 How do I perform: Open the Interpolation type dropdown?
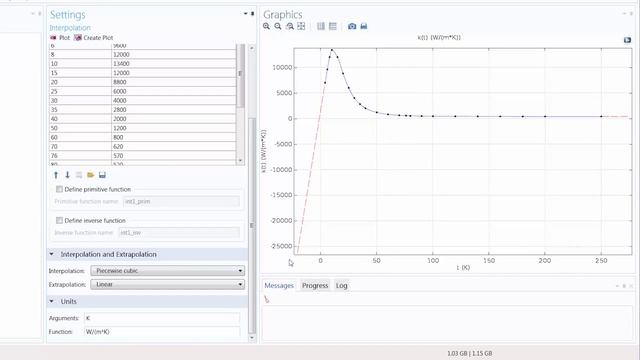coord(168,271)
